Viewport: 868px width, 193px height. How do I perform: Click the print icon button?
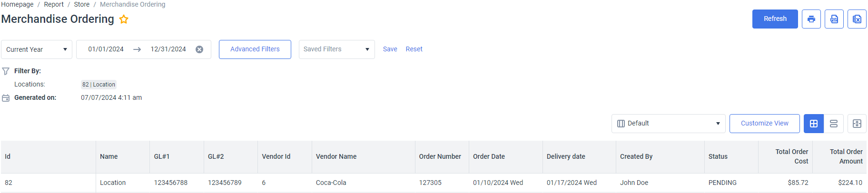(811, 19)
